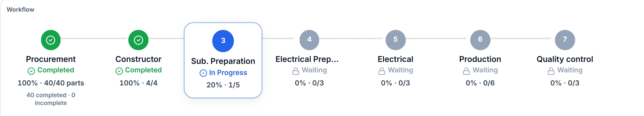The image size is (644, 116).
Task: Click Production 0% · 0/6 progress
Action: [480, 83]
